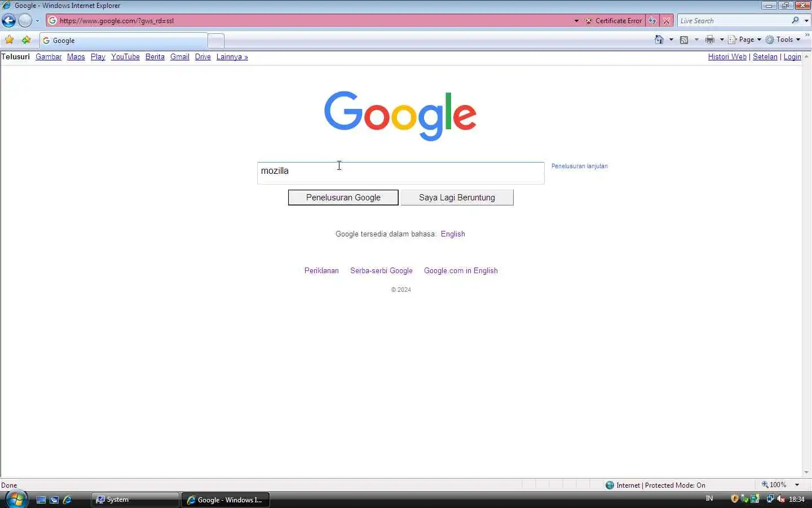Expand the toolbar overflow chevron

click(x=807, y=35)
